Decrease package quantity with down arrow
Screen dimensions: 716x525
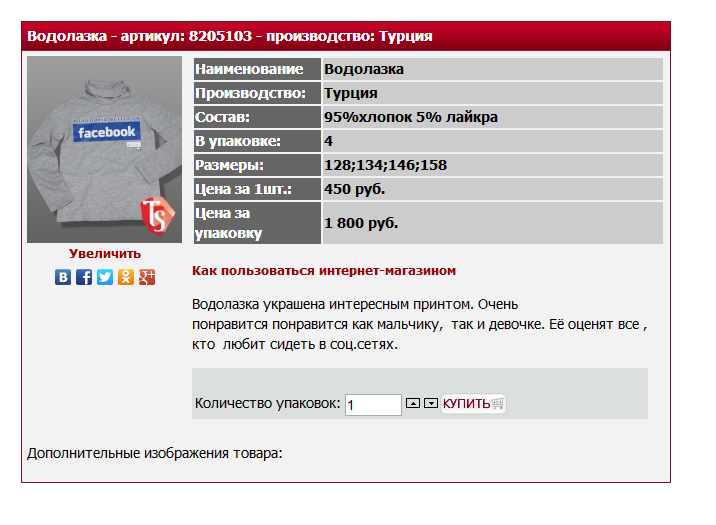pyautogui.click(x=431, y=403)
